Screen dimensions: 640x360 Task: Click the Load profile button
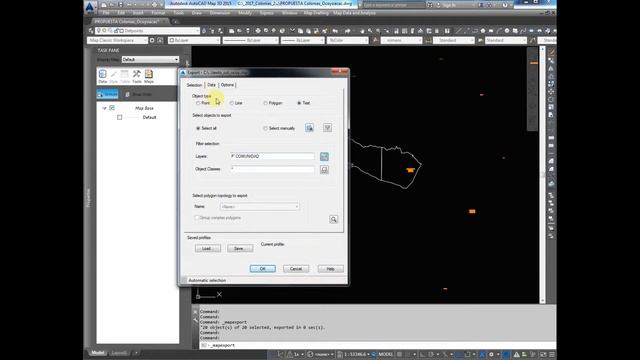point(208,248)
